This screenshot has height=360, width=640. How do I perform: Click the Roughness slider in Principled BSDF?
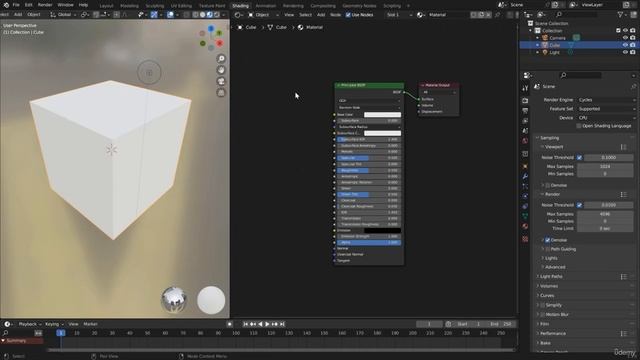369,170
